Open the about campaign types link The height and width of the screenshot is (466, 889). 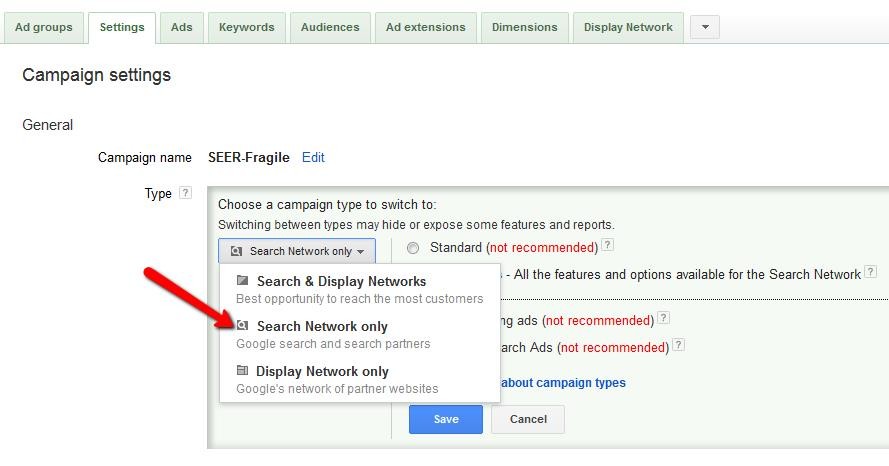click(562, 383)
